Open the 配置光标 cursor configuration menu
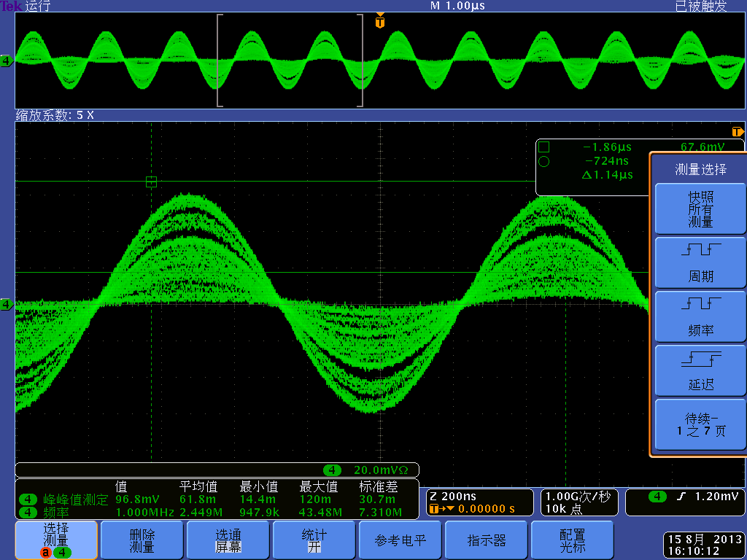Screen dimensions: 747x560 pos(572,540)
